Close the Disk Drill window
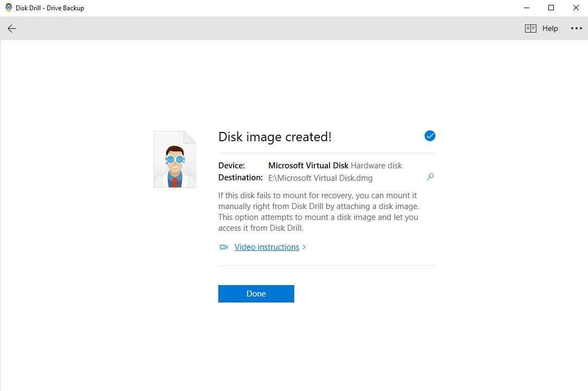 pyautogui.click(x=576, y=8)
